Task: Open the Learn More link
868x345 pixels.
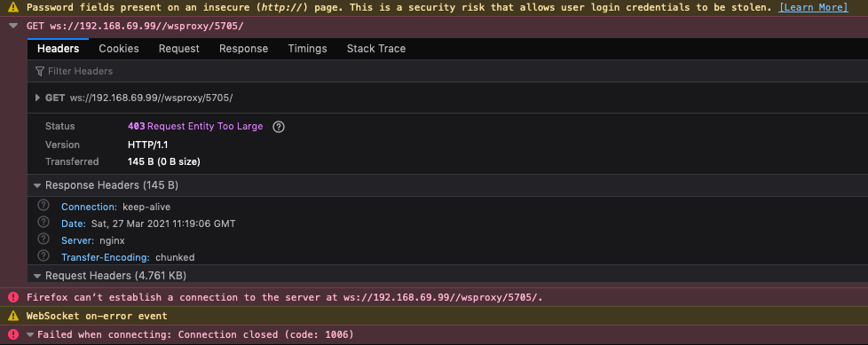Action: [813, 8]
